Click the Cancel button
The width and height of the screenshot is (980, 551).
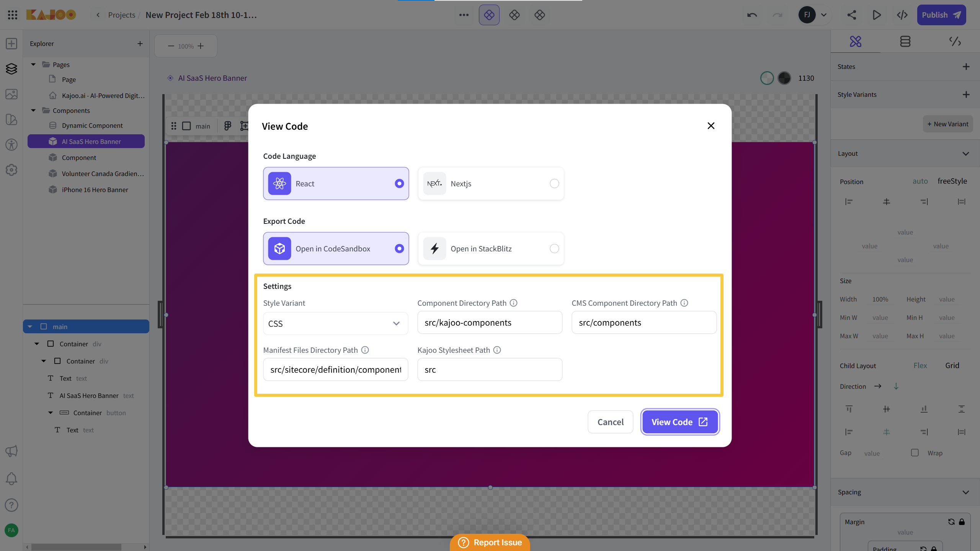pyautogui.click(x=610, y=422)
